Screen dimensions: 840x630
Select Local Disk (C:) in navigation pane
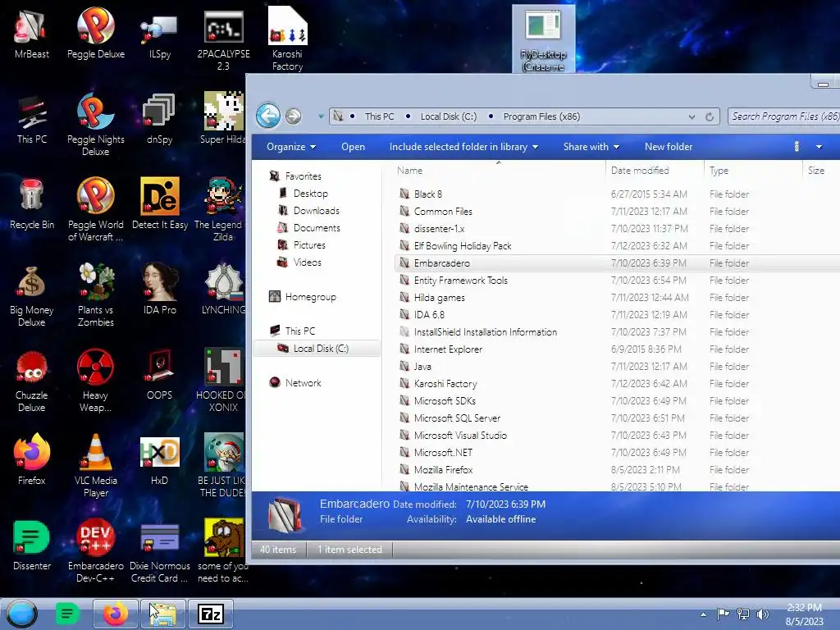[x=317, y=348]
